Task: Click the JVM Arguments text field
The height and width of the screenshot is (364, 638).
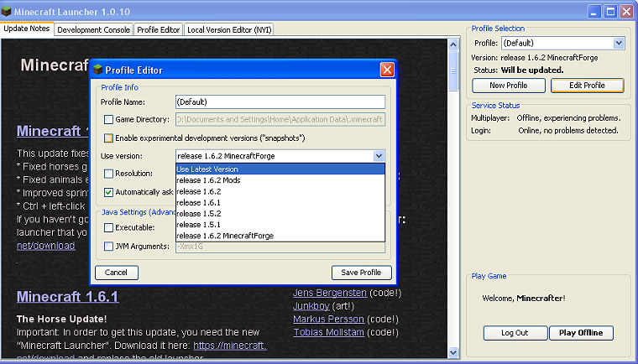Action: [x=280, y=247]
